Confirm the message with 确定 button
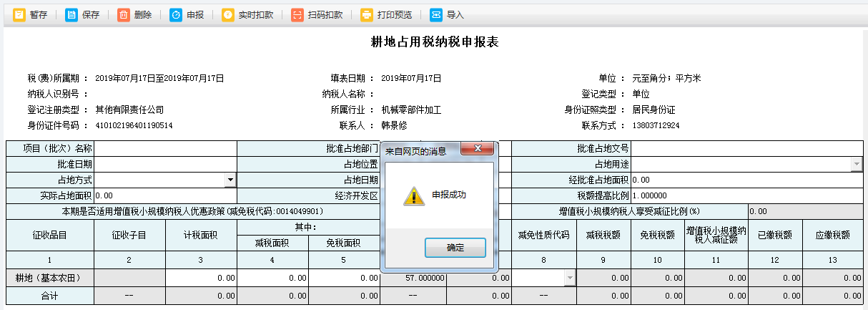Screen dimensions: 868x310 (455, 248)
